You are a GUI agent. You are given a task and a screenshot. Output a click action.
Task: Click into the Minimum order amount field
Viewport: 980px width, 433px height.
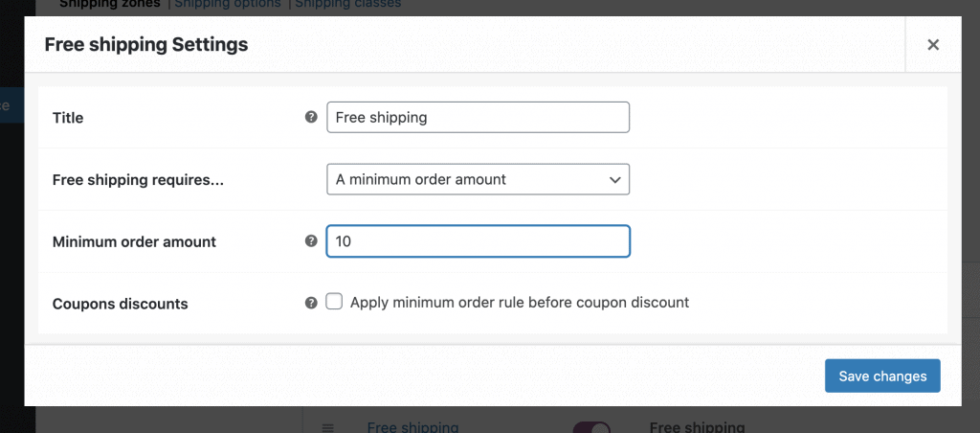tap(478, 241)
